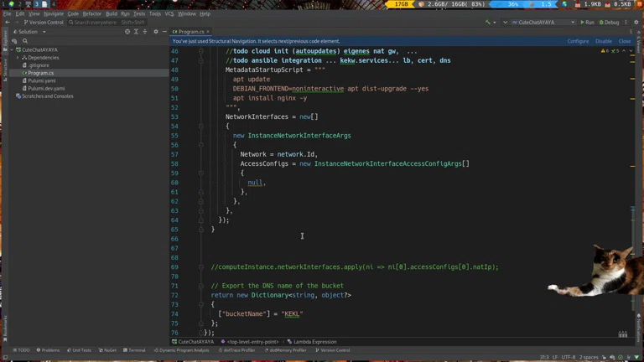Screen dimensions: 644x362
Task: Open editor tabs kebab menu
Action: point(631,32)
